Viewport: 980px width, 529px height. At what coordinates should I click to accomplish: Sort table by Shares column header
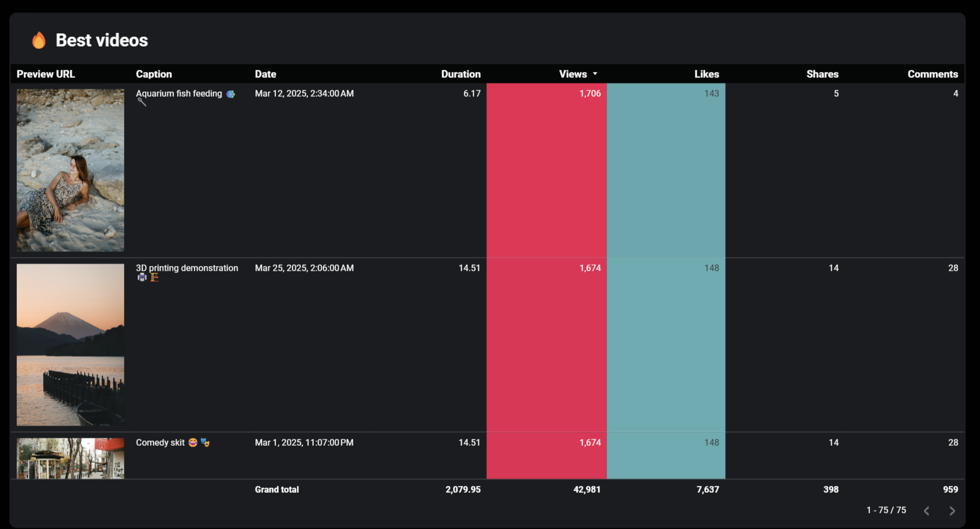coord(822,74)
